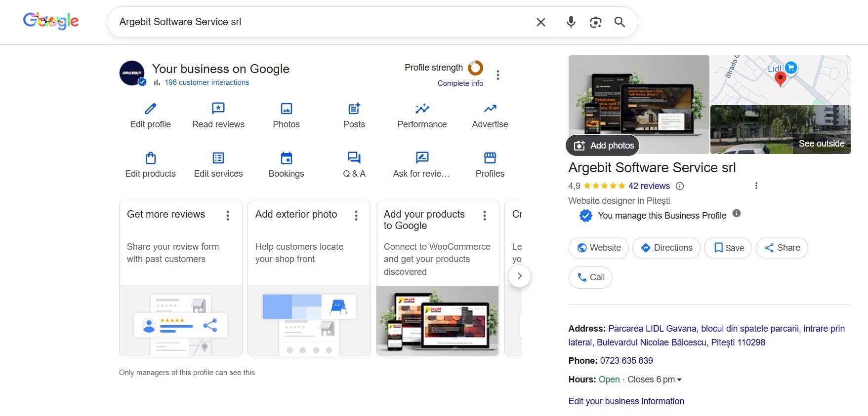
Task: Click the Bookings calendar icon
Action: 286,158
